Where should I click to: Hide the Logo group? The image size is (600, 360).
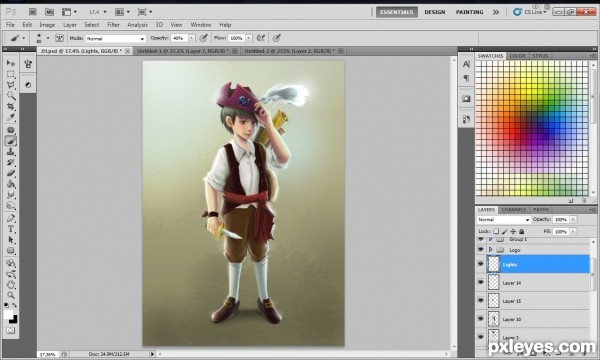(481, 249)
